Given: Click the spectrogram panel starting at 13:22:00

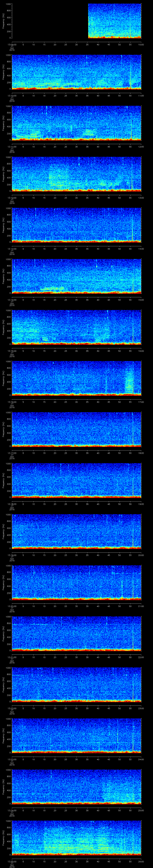Looking at the screenshot, I should [x=77, y=685].
